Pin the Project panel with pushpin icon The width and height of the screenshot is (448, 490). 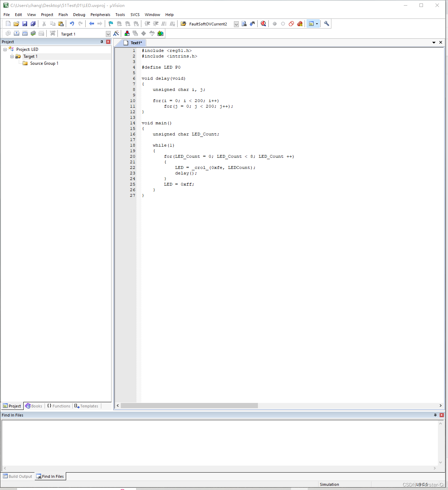coord(102,42)
